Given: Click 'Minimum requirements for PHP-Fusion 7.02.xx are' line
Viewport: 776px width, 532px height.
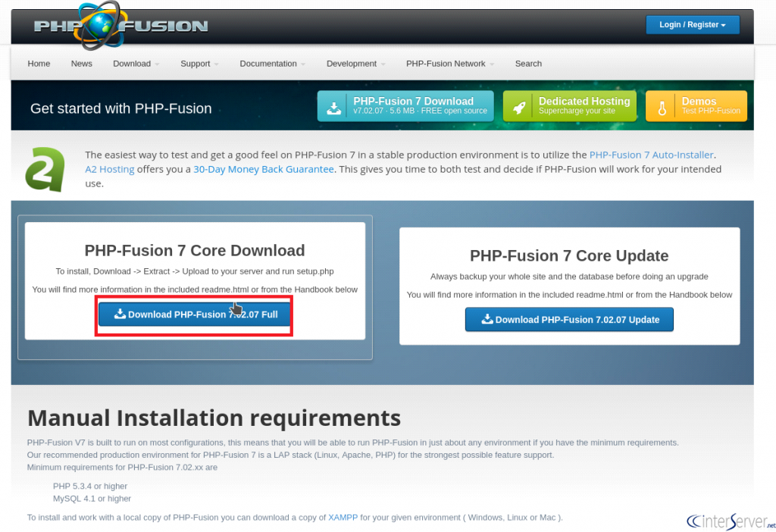Looking at the screenshot, I should pos(122,467).
